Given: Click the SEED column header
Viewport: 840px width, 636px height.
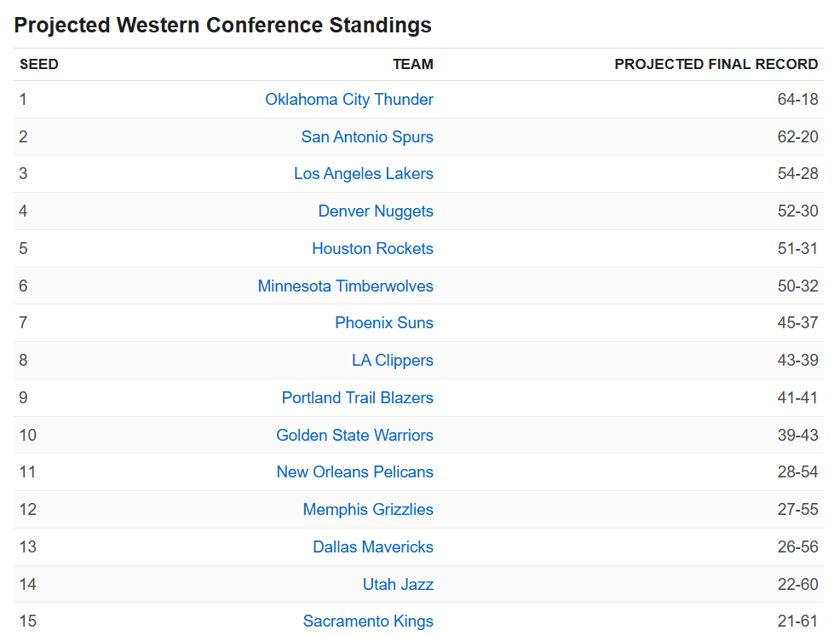Looking at the screenshot, I should (x=39, y=65).
